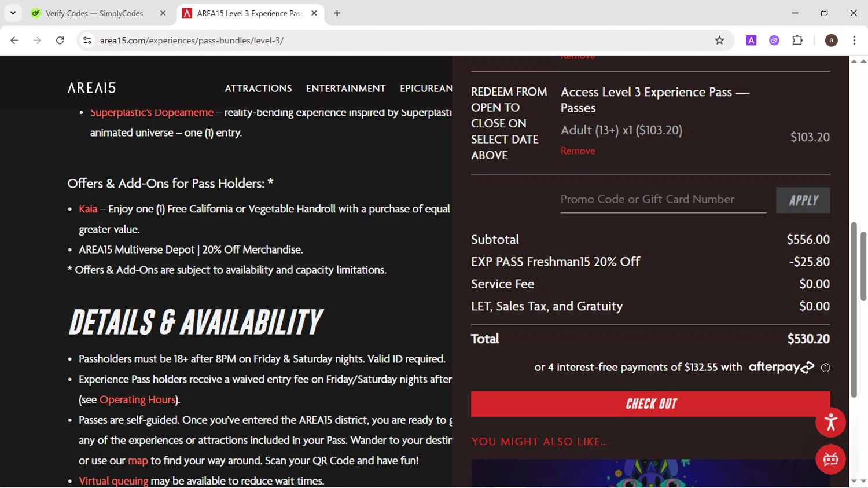
Task: Click the CHECK OUT button
Action: 650,404
